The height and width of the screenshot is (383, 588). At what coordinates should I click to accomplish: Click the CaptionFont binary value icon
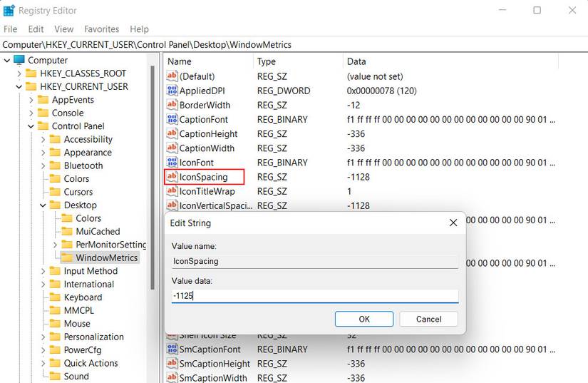(172, 119)
